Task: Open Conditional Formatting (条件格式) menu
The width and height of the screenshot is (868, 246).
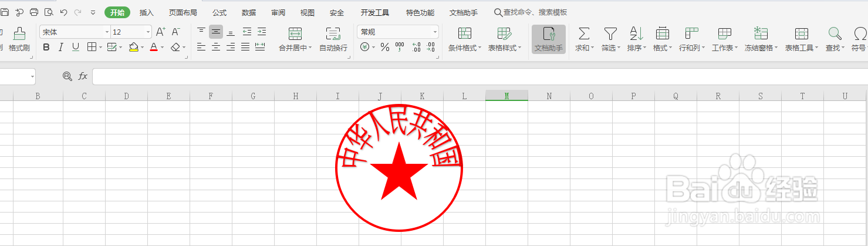Action: click(x=465, y=39)
